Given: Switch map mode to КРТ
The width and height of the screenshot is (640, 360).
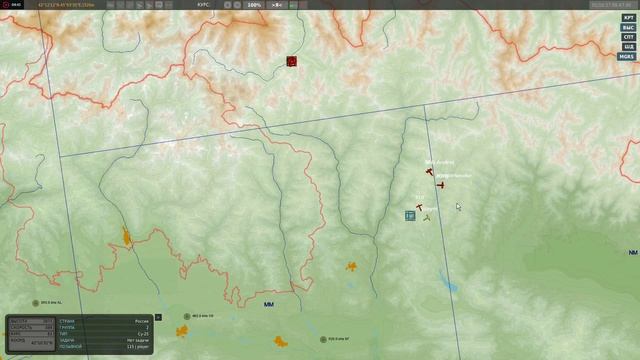Looking at the screenshot, I should click(x=629, y=18).
